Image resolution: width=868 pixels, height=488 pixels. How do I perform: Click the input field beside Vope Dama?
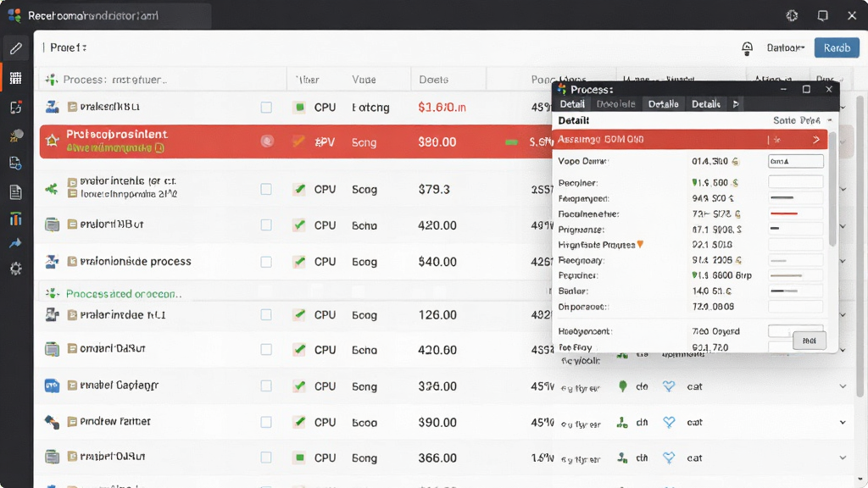[795, 161]
